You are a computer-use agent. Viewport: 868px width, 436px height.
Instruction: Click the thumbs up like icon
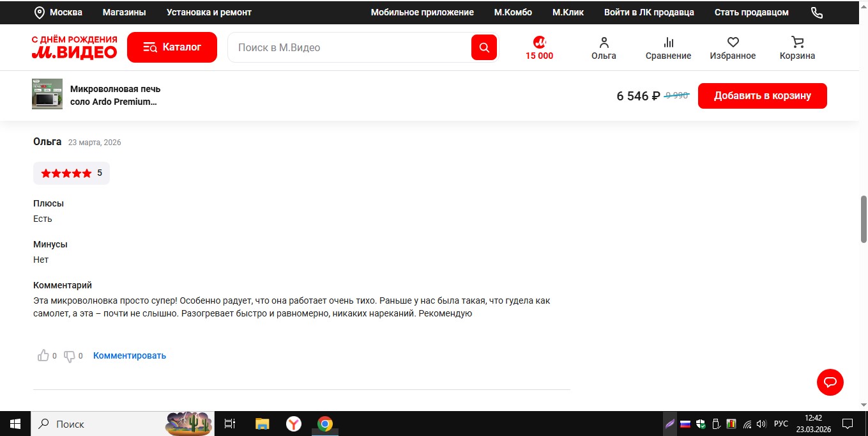tap(43, 355)
